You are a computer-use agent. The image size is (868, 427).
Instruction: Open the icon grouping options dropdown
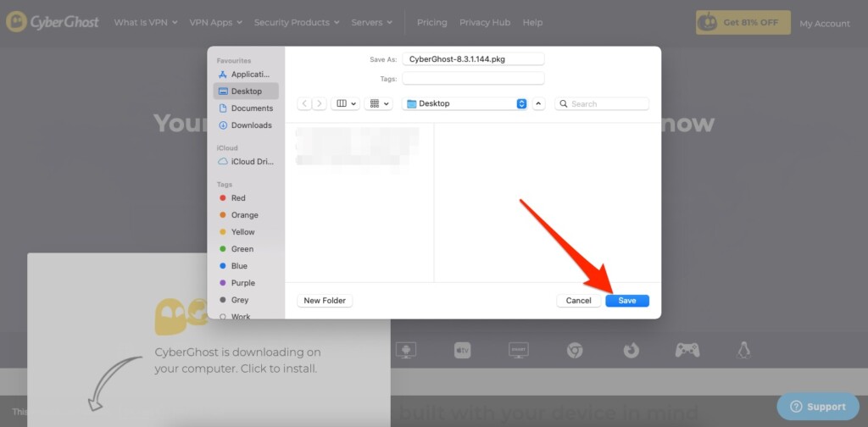click(379, 103)
